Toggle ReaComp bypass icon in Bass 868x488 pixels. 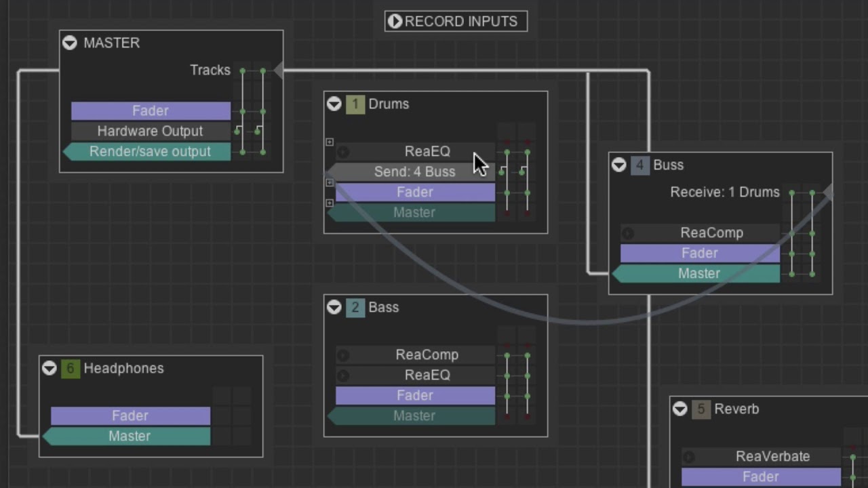343,355
